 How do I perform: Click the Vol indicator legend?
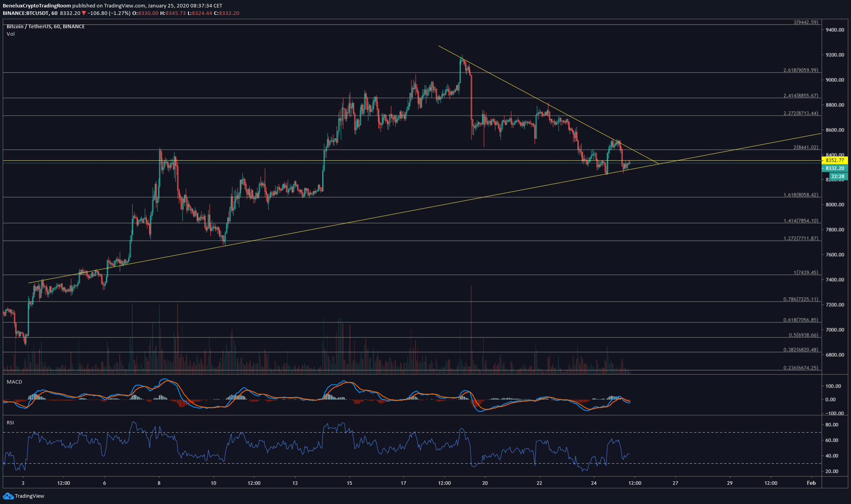click(x=11, y=34)
